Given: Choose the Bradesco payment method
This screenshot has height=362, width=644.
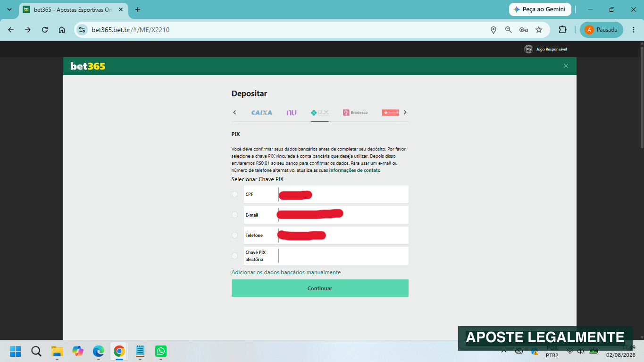Looking at the screenshot, I should [355, 112].
